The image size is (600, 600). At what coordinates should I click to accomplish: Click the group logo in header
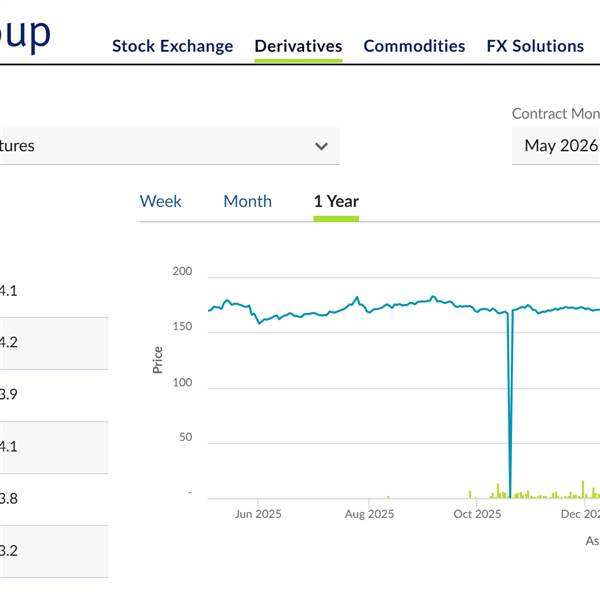(25, 32)
